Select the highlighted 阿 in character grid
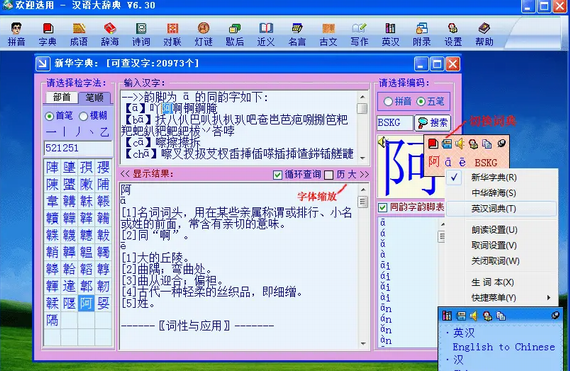Image resolution: width=570 pixels, height=371 pixels. click(x=86, y=303)
